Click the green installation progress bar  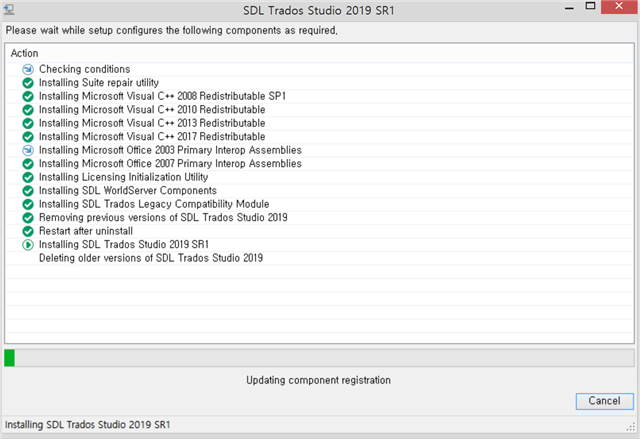click(9, 358)
